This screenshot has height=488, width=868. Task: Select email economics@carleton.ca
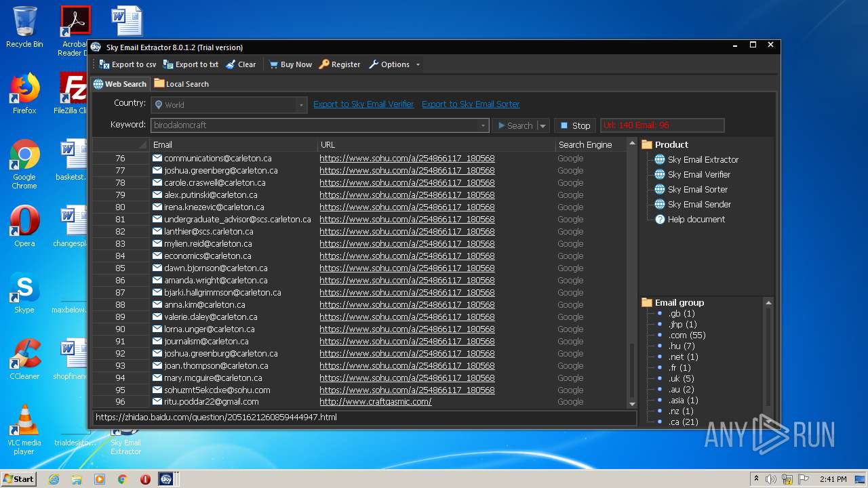tap(208, 256)
